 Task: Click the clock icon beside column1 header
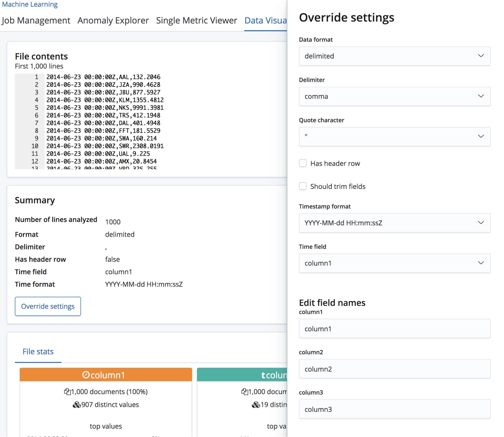[86, 375]
